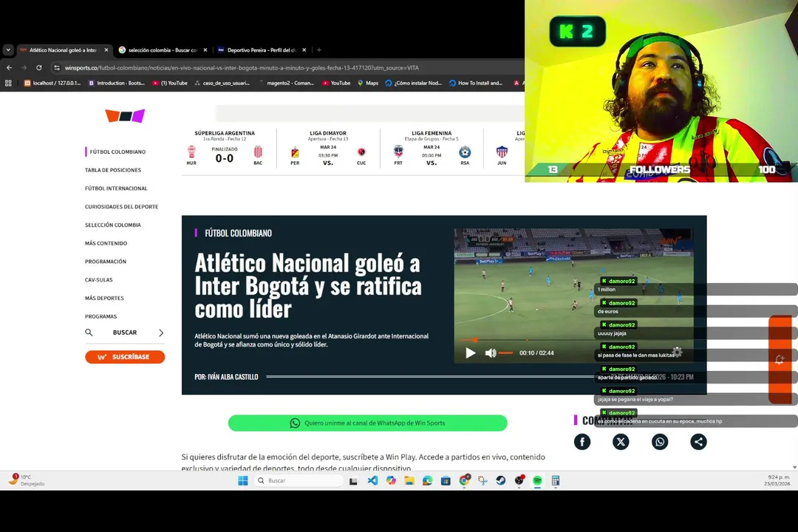
Task: Click the Win Sports logo
Action: (125, 115)
